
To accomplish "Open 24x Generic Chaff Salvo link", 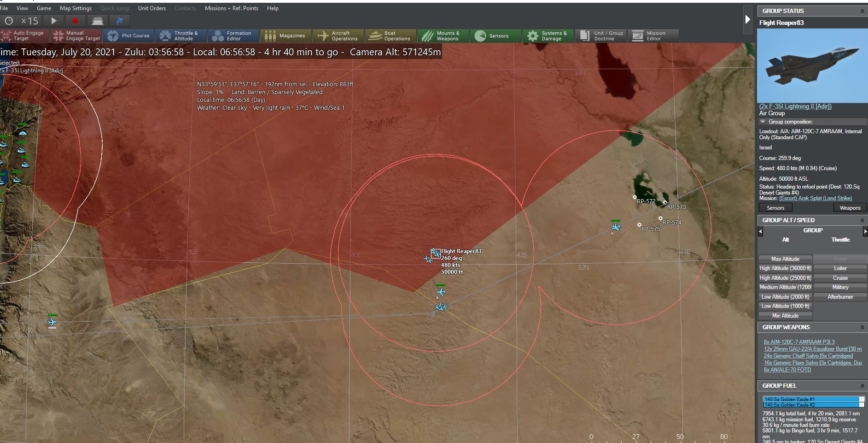I will [808, 356].
